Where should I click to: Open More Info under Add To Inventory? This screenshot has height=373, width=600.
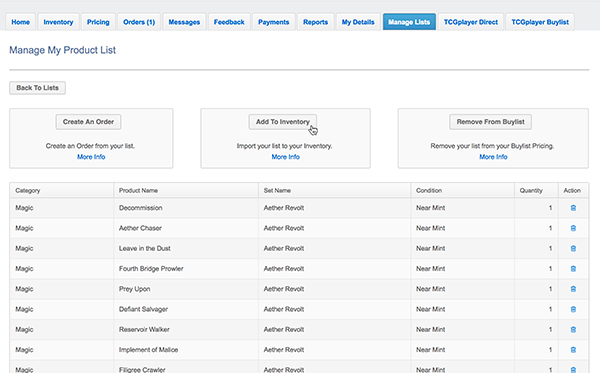(285, 157)
